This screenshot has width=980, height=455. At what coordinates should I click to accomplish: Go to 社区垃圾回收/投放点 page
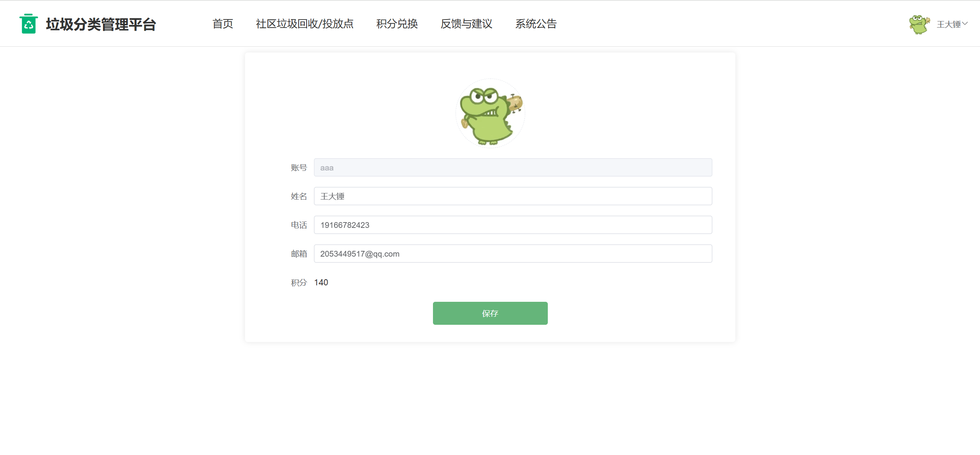304,24
